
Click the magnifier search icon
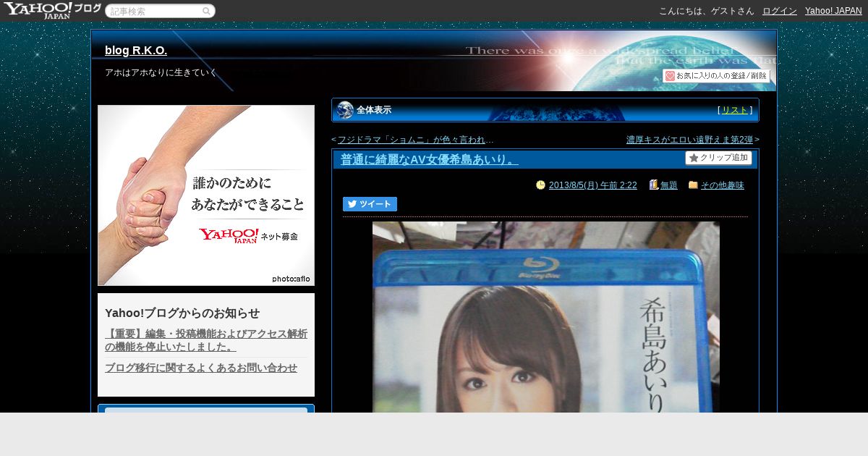click(206, 11)
